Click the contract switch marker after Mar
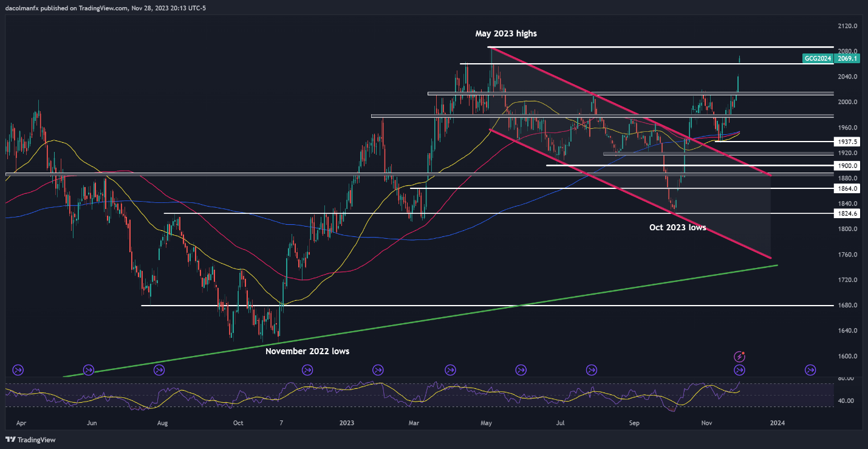Screen dimensions: 868x449 pyautogui.click(x=450, y=369)
